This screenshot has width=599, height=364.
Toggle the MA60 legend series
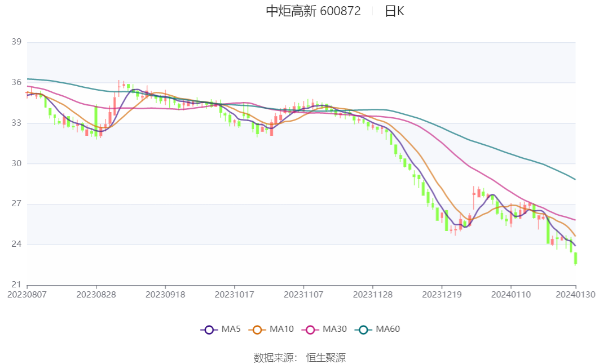[377, 329]
